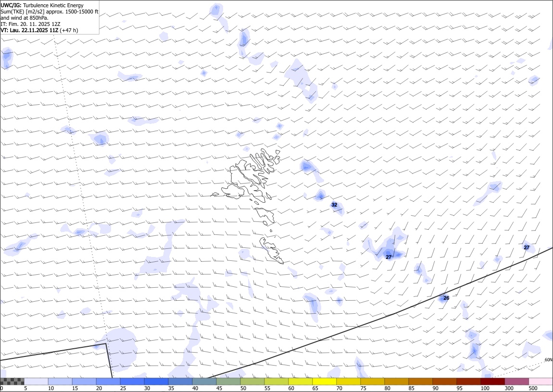Select the 80–85 orange-brown legend swatch

(396, 381)
